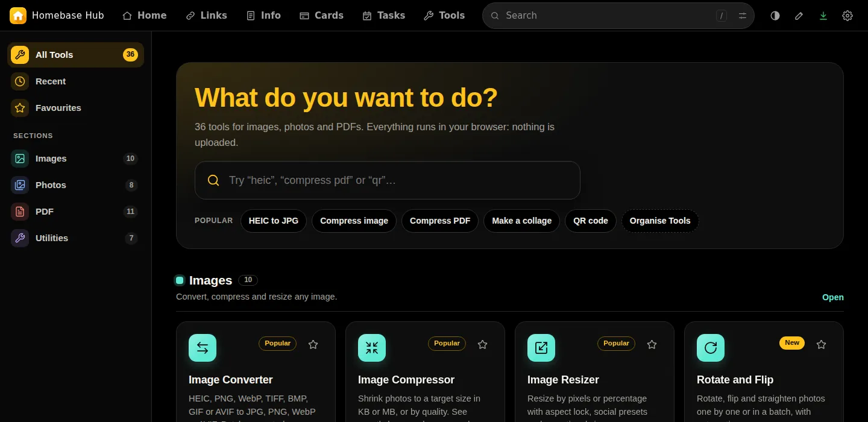The height and width of the screenshot is (422, 868).
Task: Click the QR code chip
Action: click(591, 221)
